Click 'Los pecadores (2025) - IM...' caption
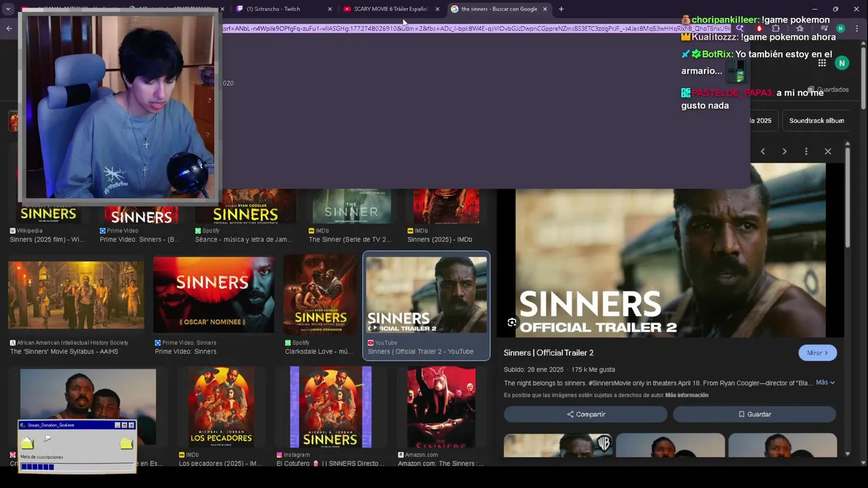Image resolution: width=868 pixels, height=488 pixels. [220, 464]
